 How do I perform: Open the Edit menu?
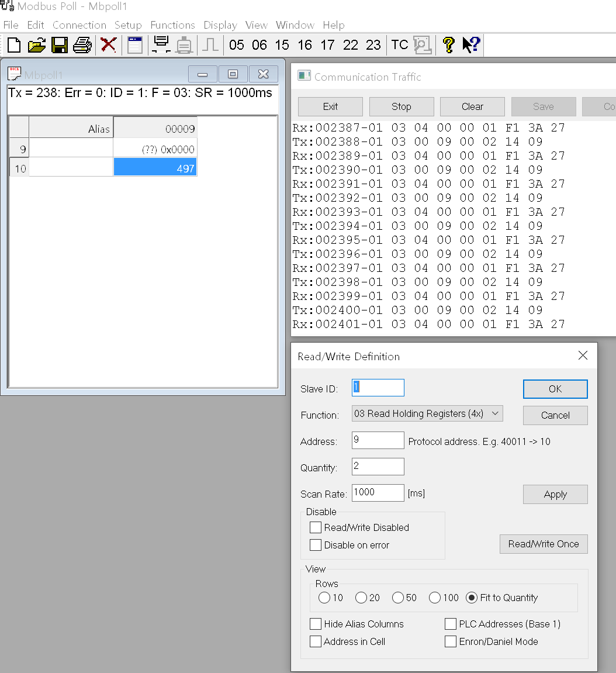coord(36,25)
